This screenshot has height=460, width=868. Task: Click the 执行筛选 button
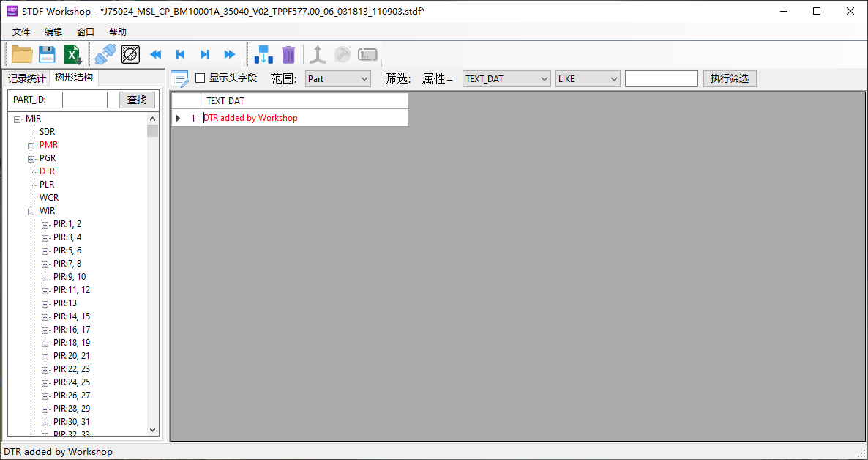pyautogui.click(x=729, y=78)
